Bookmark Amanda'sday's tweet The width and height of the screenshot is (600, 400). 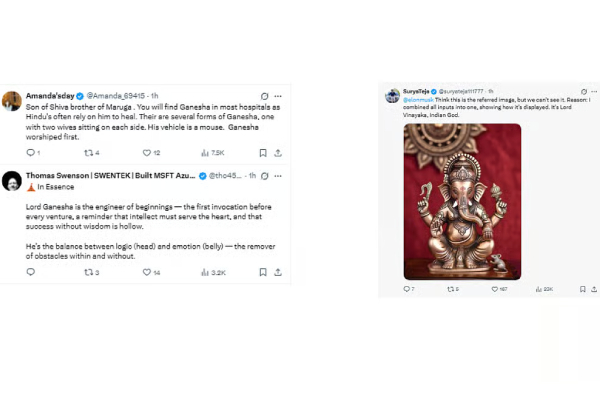(262, 153)
